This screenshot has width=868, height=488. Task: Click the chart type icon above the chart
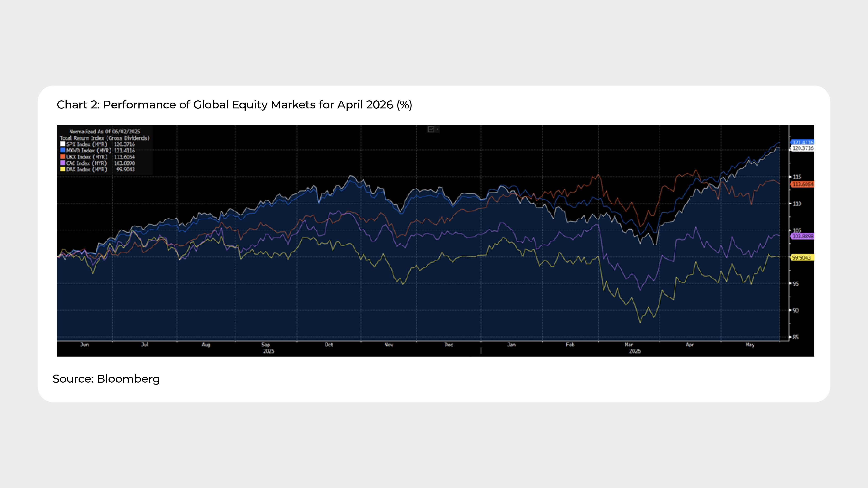pyautogui.click(x=431, y=129)
